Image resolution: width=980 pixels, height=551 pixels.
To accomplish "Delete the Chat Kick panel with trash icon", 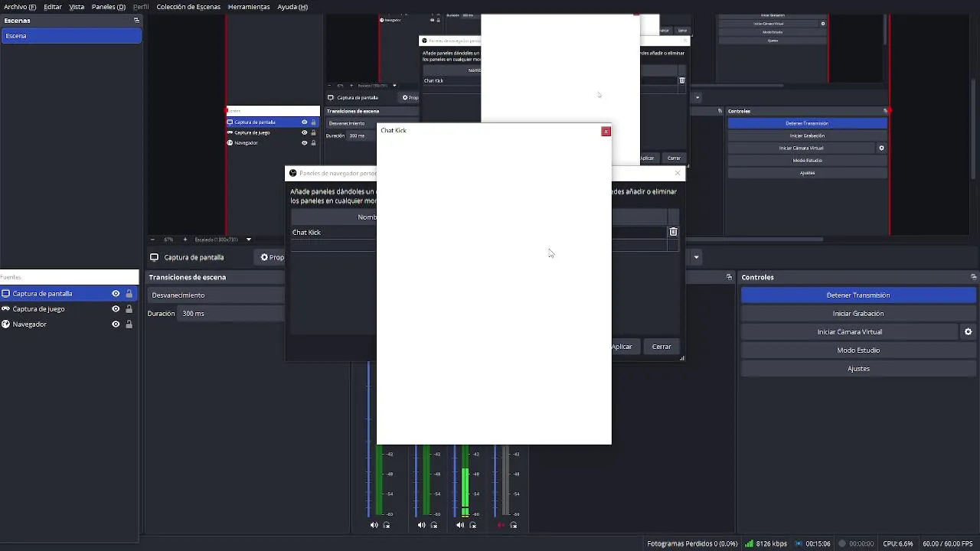I will (674, 232).
